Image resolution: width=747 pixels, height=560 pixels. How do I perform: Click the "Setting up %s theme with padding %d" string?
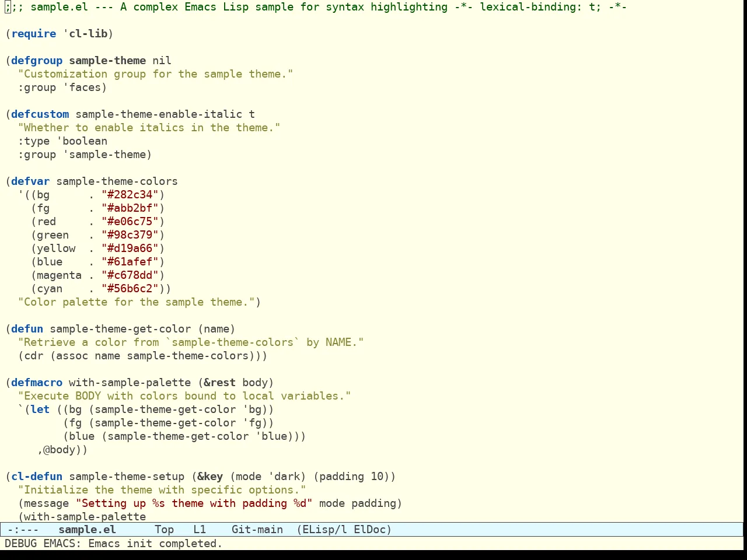194,503
